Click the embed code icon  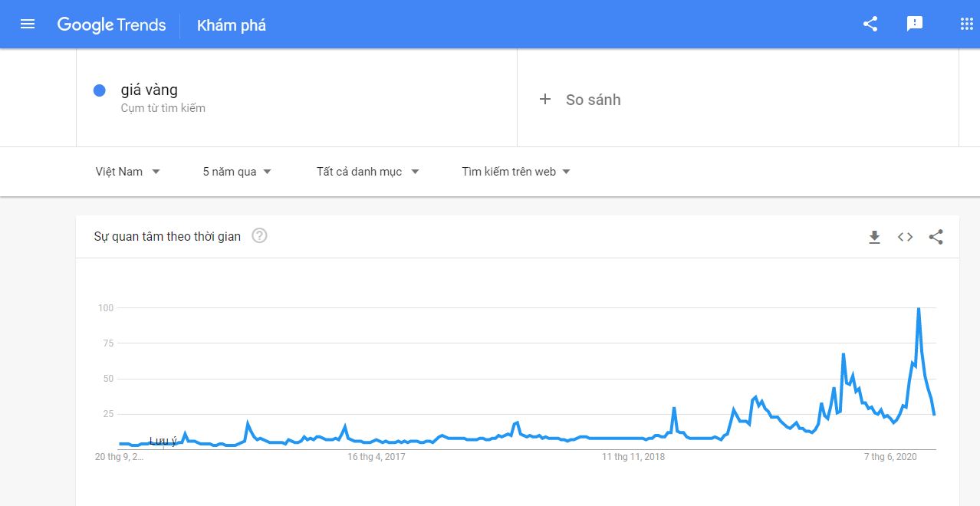906,237
